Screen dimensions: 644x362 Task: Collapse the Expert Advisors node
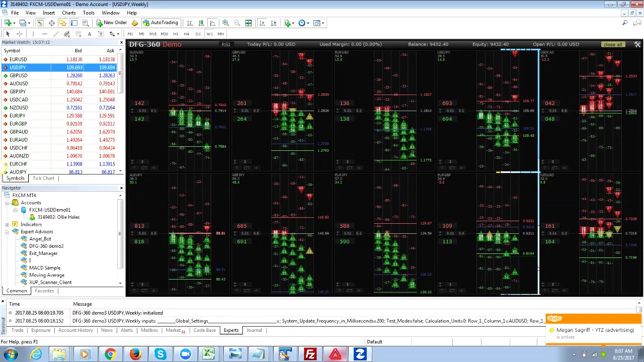(7, 232)
